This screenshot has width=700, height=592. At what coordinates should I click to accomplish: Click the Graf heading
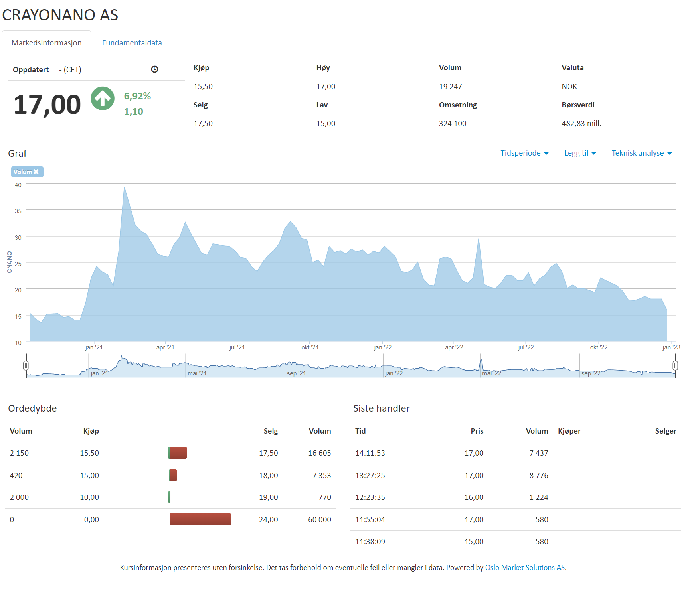point(18,154)
